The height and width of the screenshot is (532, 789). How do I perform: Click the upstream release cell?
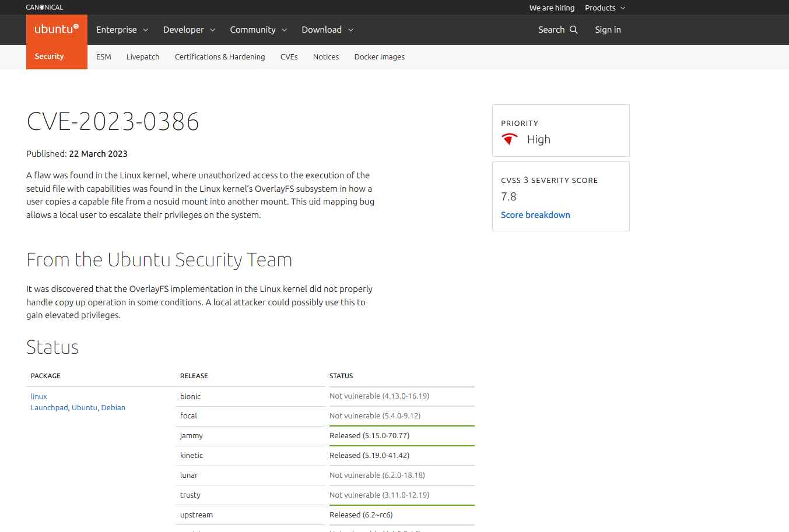click(x=250, y=515)
